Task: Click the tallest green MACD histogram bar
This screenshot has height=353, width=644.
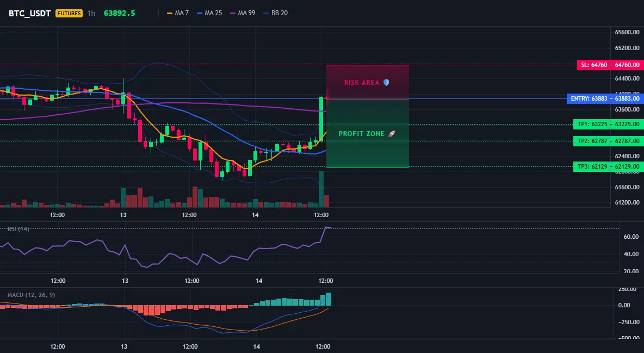Action: pos(329,299)
